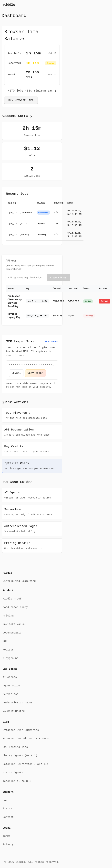Image resolution: width=112 pixels, height=868 pixels.
Task: Click the masked MCP login token field
Action: coord(31,365)
